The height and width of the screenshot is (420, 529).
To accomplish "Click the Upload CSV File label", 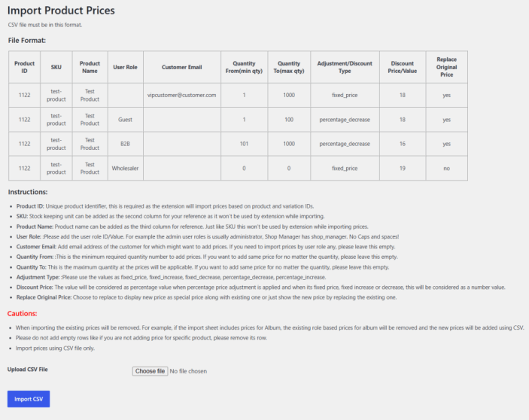I will 28,370.
